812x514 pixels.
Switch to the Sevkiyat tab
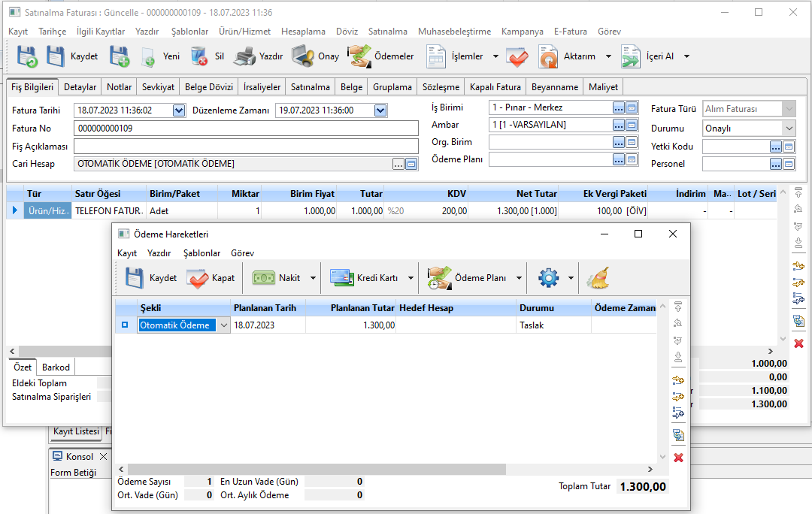158,87
